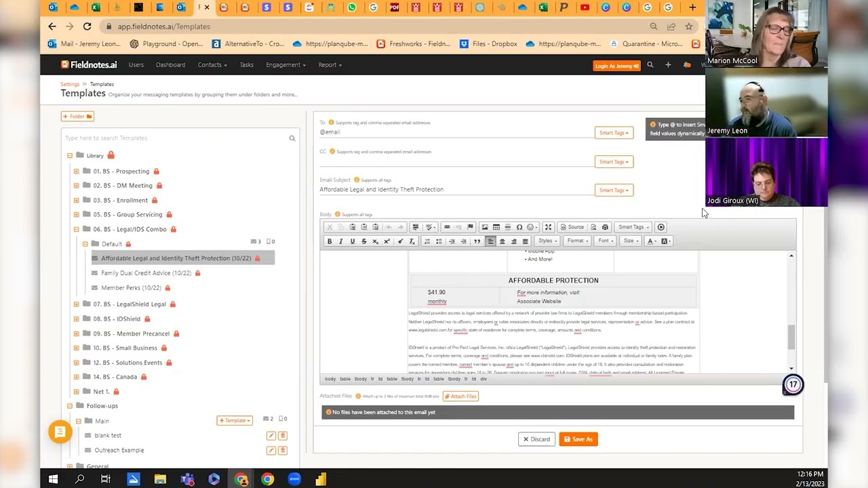Open the Smart Tags dropdown for Email Subject

pyautogui.click(x=614, y=190)
